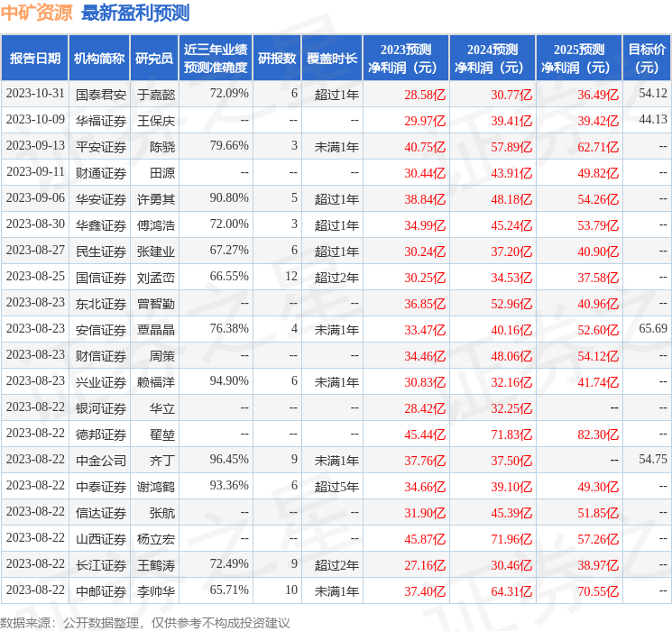Select institution 兴业证券
The width and height of the screenshot is (672, 631).
(x=101, y=381)
